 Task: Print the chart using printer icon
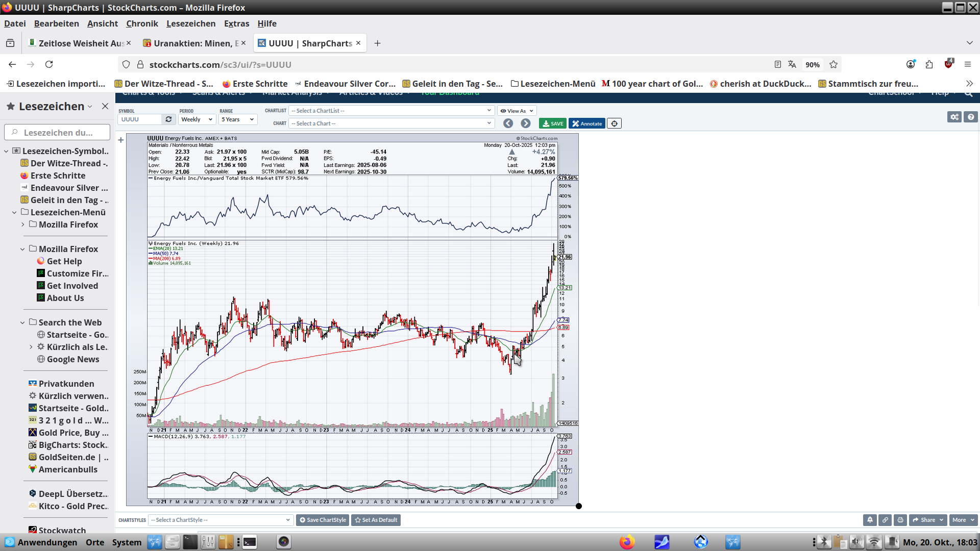pyautogui.click(x=900, y=520)
